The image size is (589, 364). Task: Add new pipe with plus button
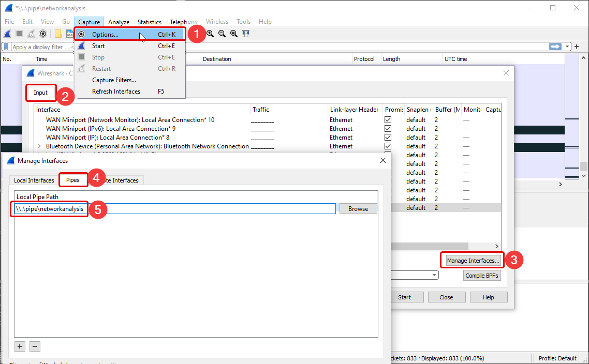[x=20, y=346]
